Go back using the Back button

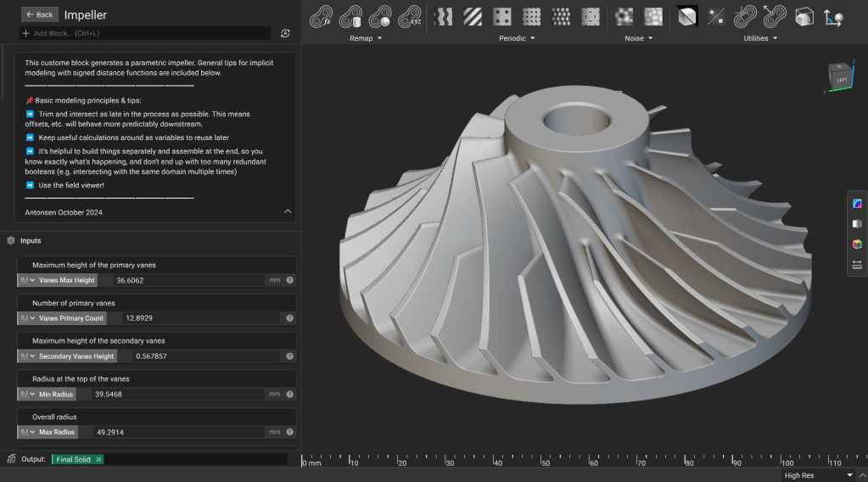[39, 14]
